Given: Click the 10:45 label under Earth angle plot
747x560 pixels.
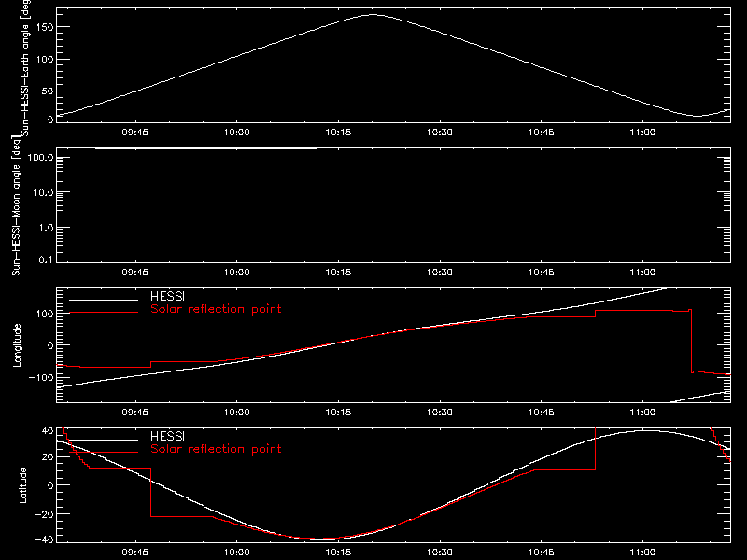Looking at the screenshot, I should 542,133.
